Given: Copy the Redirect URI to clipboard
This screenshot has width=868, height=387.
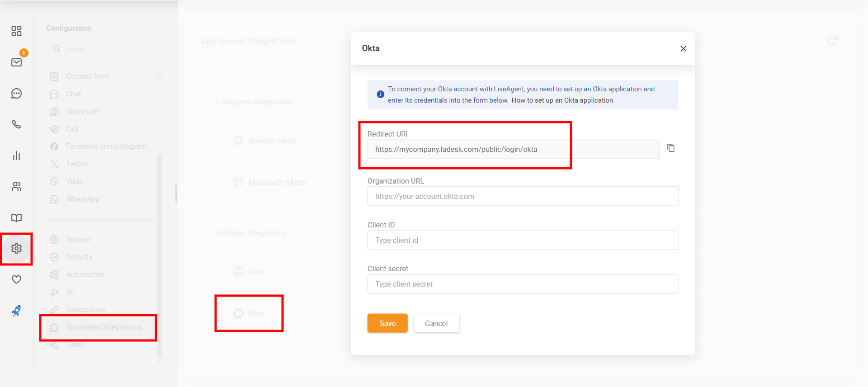Looking at the screenshot, I should [671, 148].
